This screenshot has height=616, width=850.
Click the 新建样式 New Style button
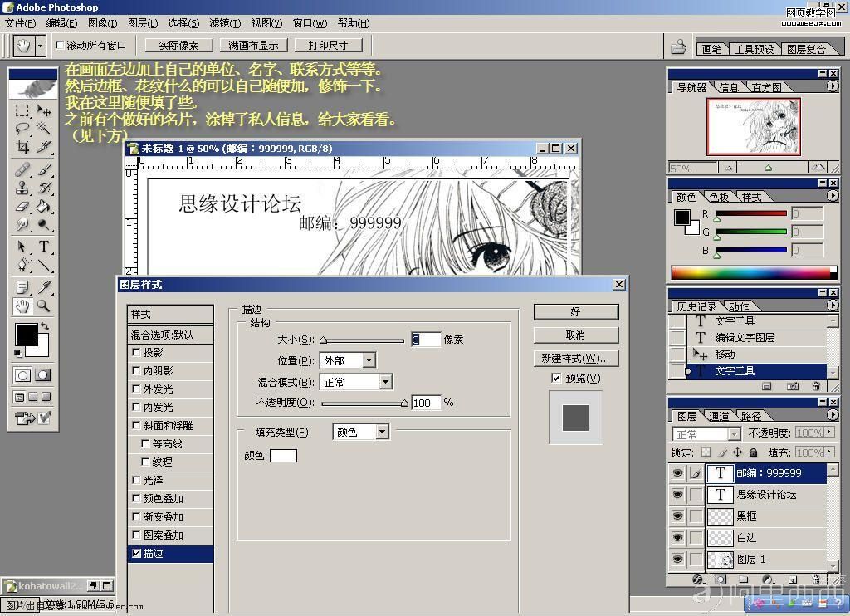coord(576,359)
